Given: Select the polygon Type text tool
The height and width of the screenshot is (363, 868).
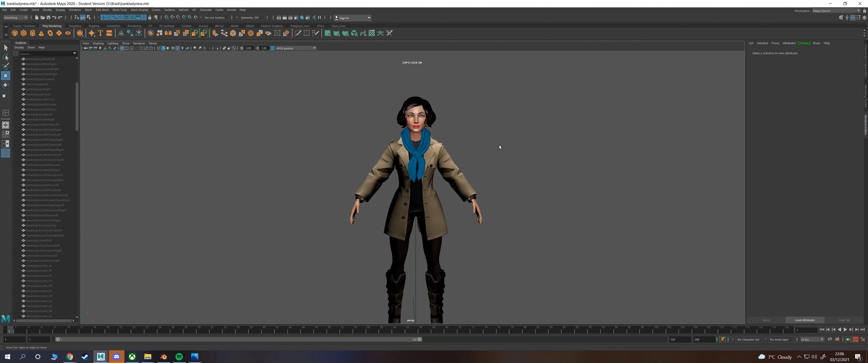Looking at the screenshot, I should 100,33.
